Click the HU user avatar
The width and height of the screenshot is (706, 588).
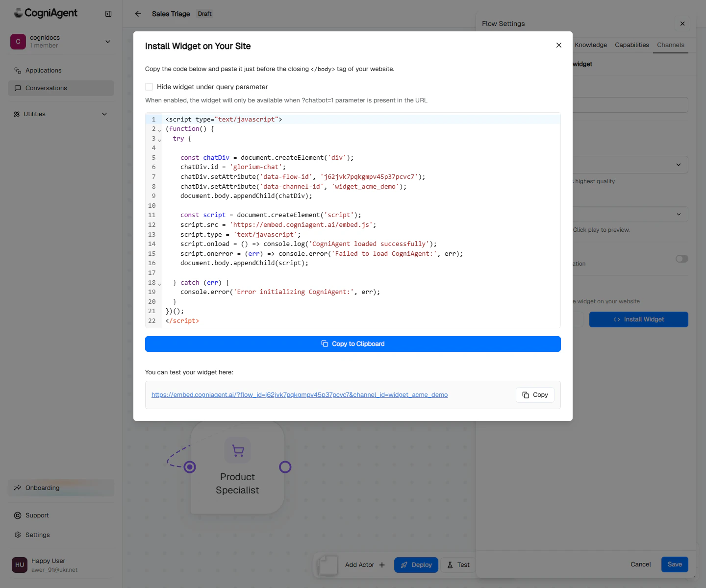pyautogui.click(x=20, y=565)
